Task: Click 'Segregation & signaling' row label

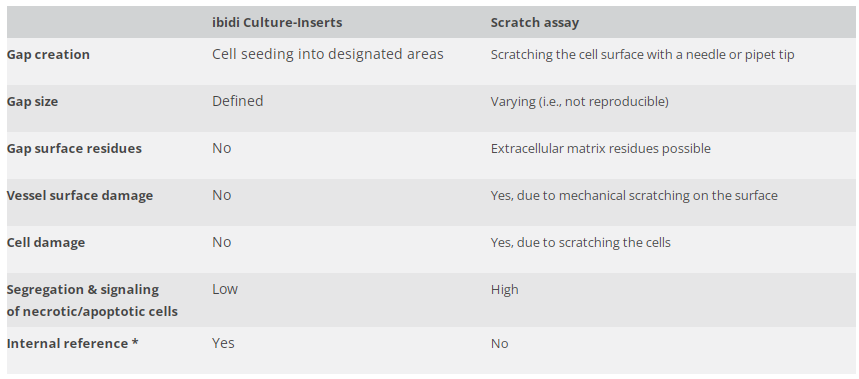Action: (83, 289)
